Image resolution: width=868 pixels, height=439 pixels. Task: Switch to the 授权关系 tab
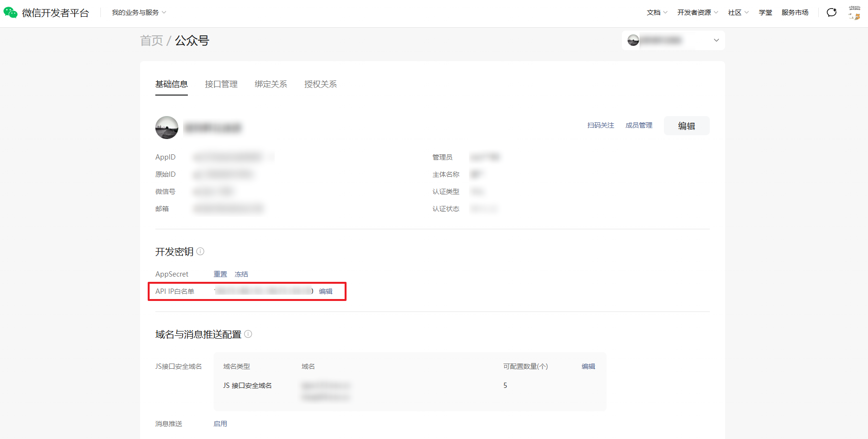tap(321, 84)
